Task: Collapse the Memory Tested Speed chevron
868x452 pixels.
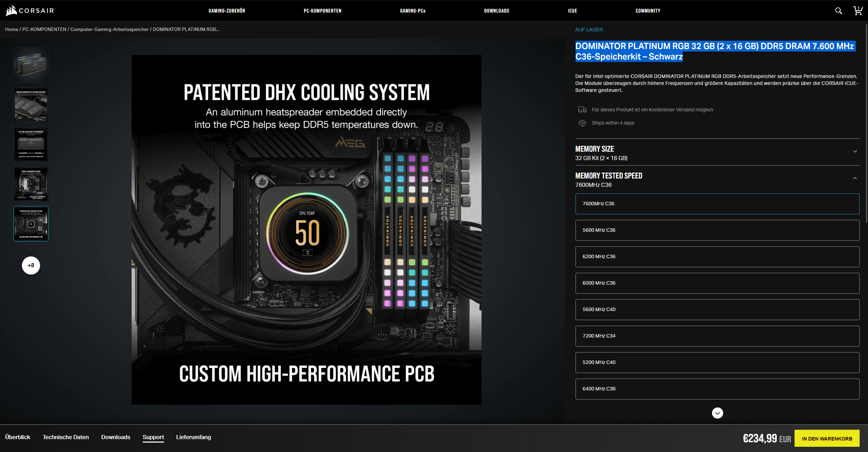Action: pos(855,178)
